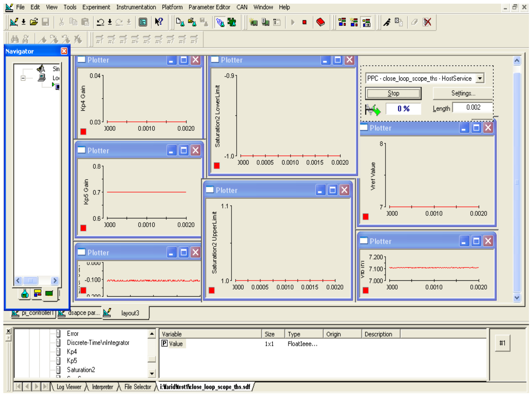Screen dimensions: 532x396
Task: Toggle red legend square in Vref Value plotter
Action: click(x=366, y=217)
